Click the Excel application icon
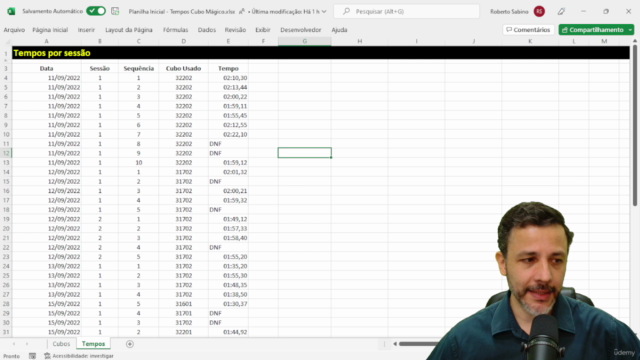 click(11, 11)
